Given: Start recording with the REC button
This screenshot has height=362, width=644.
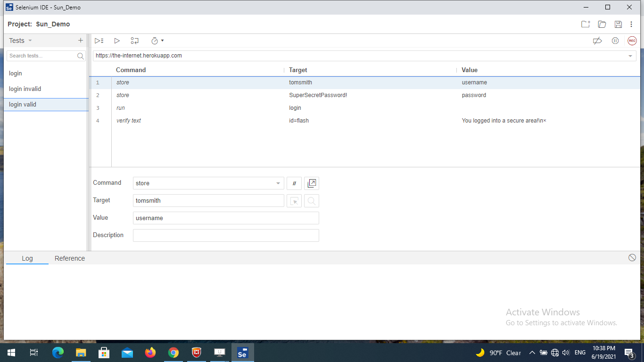Looking at the screenshot, I should (x=632, y=41).
